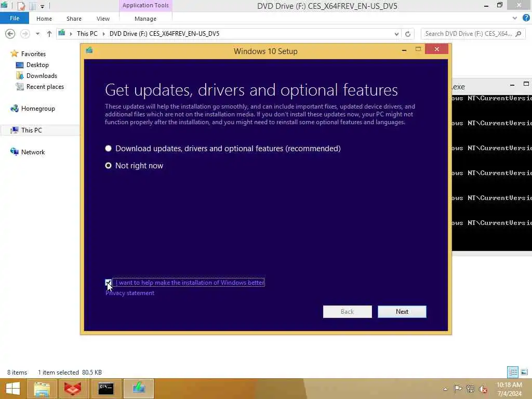Image resolution: width=532 pixels, height=399 pixels.
Task: Click the DVD Drive (F:) breadcrumb segment
Action: click(x=164, y=34)
